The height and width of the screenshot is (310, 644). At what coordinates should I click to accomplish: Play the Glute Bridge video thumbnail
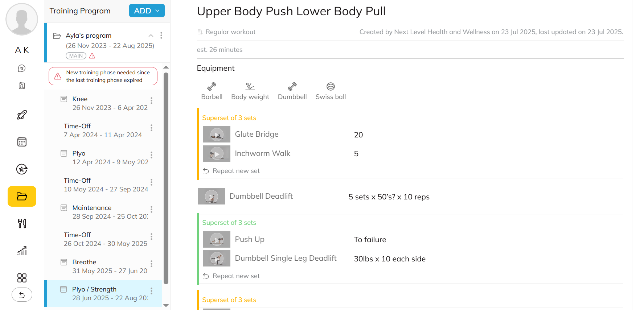[x=217, y=135]
